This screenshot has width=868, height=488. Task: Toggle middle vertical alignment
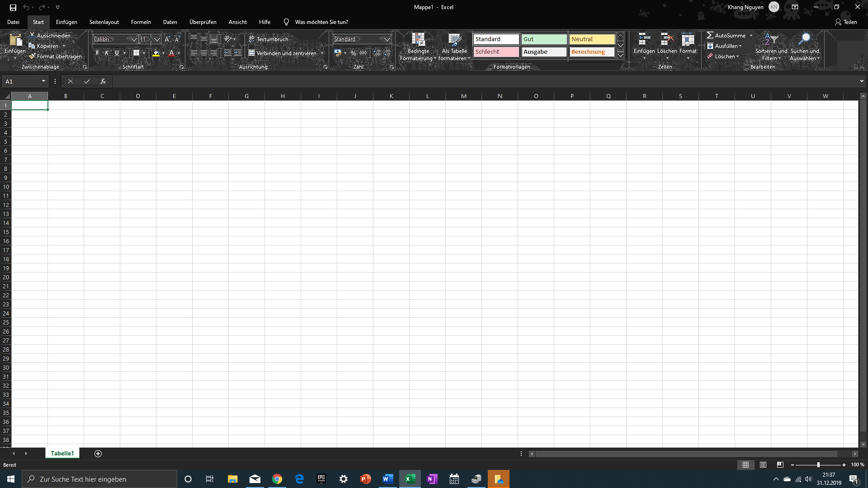pyautogui.click(x=204, y=39)
